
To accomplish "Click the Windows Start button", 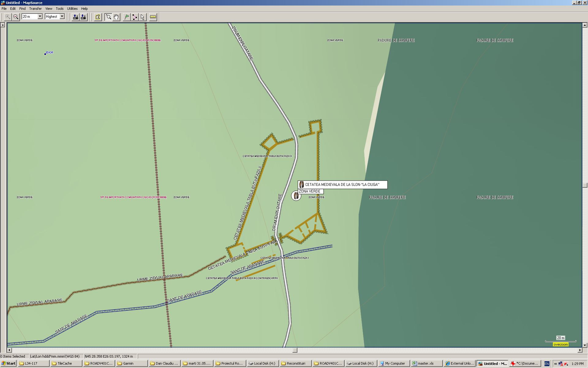I will 8,363.
